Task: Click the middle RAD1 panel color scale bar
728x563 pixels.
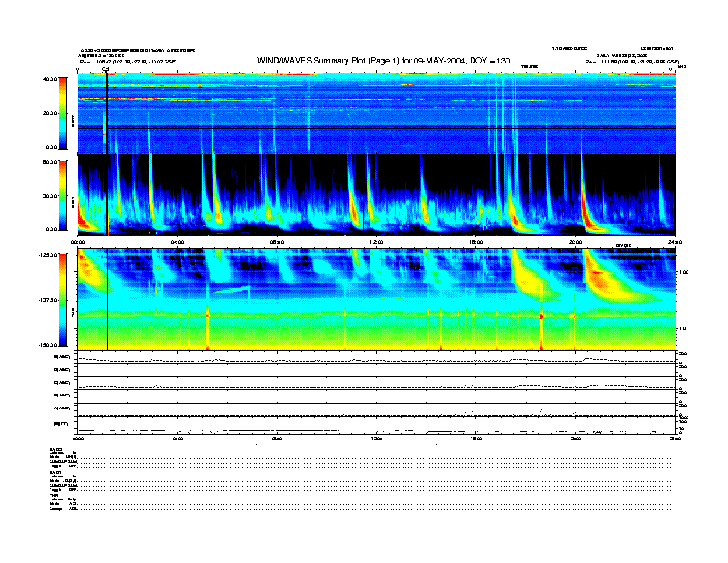Action: (61, 195)
